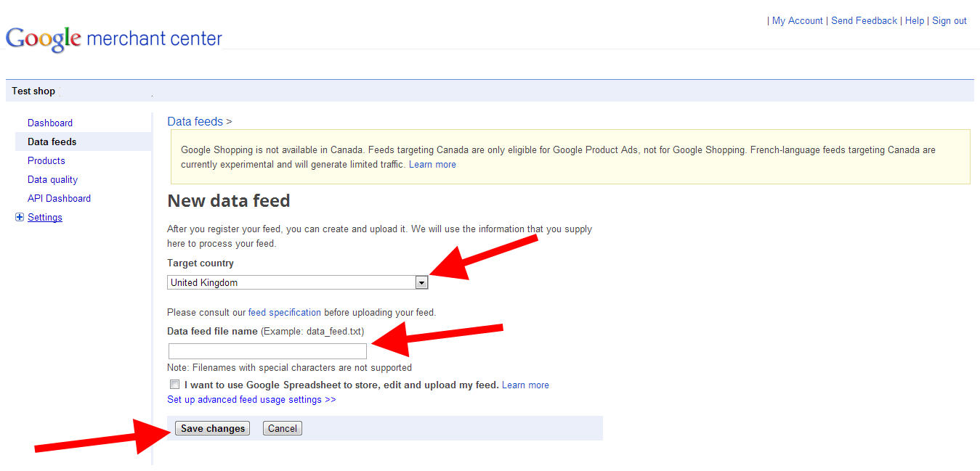Open the Settings link in the sidebar
This screenshot has width=980, height=471.
(45, 217)
